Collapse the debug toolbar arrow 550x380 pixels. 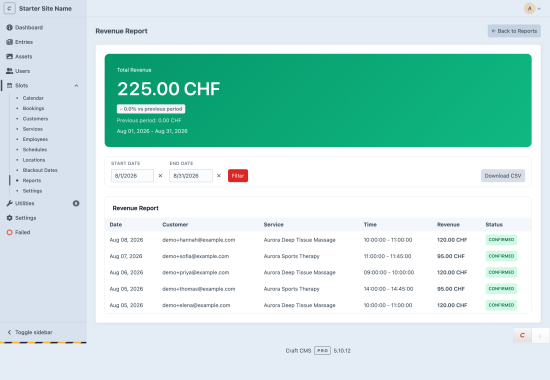(x=540, y=336)
